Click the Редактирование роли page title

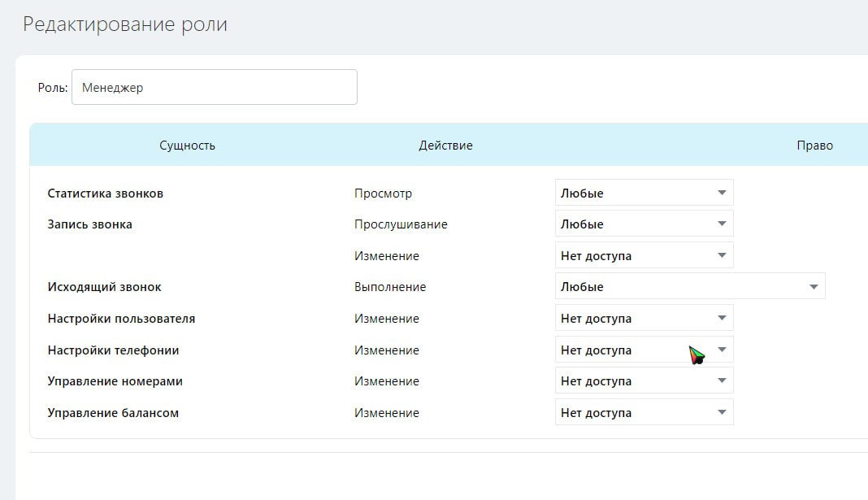click(x=125, y=24)
